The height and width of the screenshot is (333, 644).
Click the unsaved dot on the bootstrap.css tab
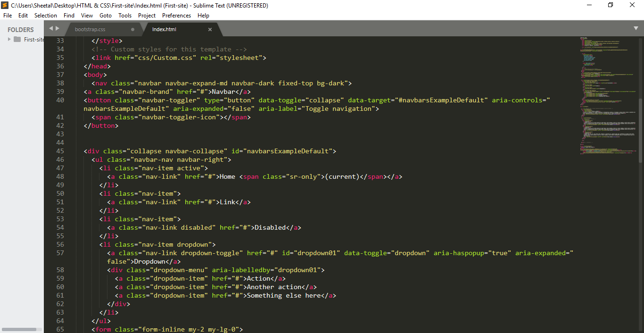tap(132, 29)
